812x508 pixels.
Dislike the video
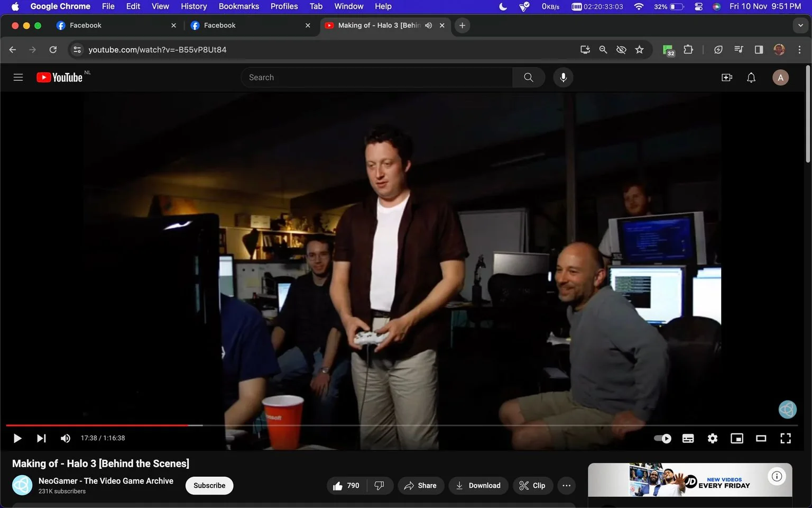(379, 485)
